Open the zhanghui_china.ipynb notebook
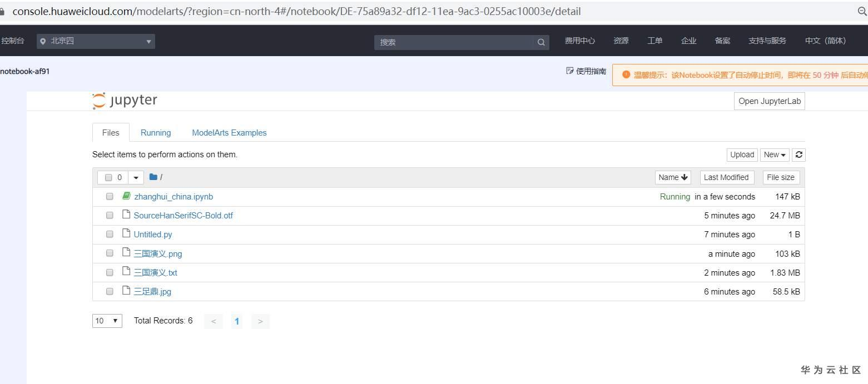The image size is (868, 384). (173, 197)
